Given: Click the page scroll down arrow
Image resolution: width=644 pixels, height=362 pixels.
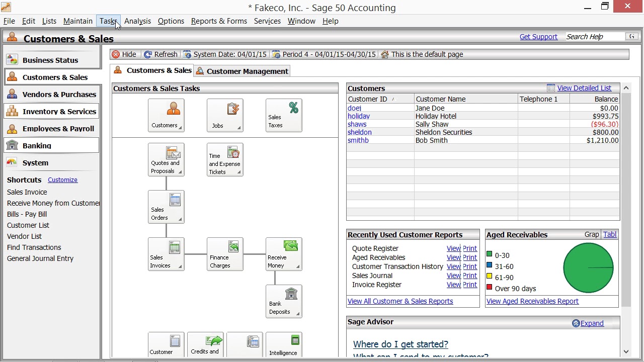Looking at the screenshot, I should pos(626,352).
